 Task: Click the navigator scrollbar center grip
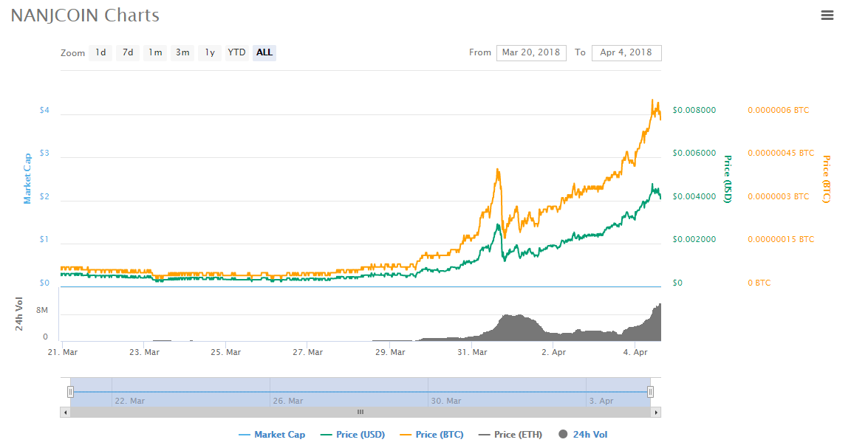click(x=360, y=412)
